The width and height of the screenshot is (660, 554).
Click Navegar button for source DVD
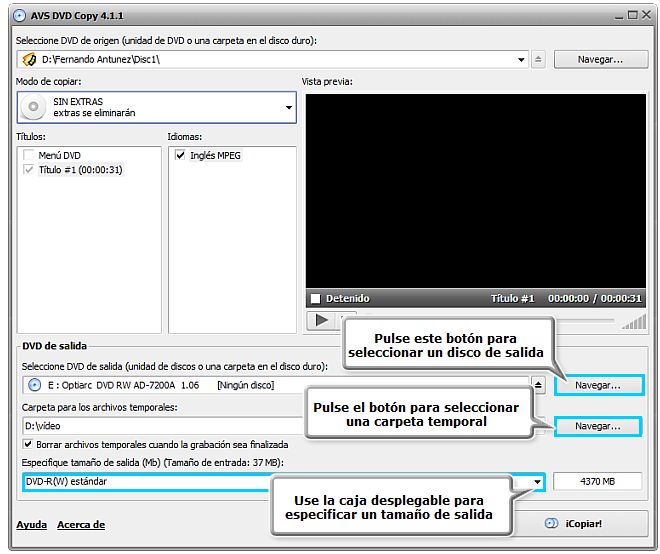tap(599, 60)
